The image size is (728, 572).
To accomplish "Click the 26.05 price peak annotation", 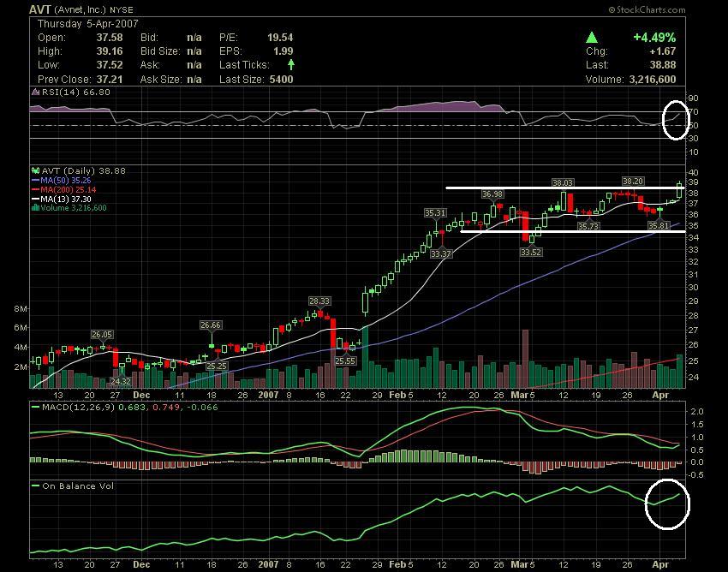I will click(102, 334).
